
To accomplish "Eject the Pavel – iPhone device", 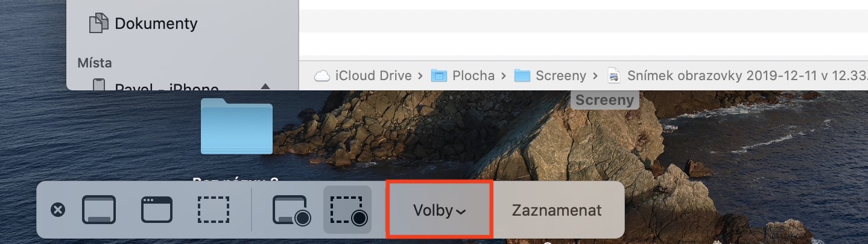I will pyautogui.click(x=265, y=87).
